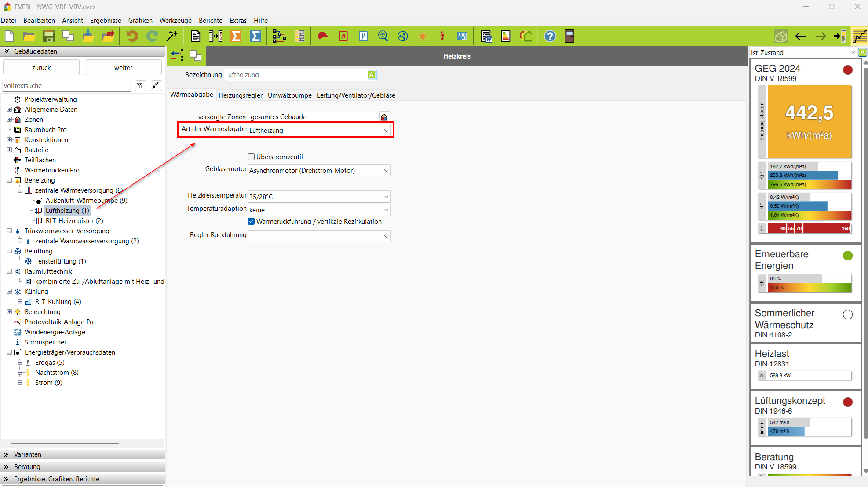Uncheck Wärmerückführung / vertikale Rezirkulation
The width and height of the screenshot is (868, 487).
(x=251, y=221)
